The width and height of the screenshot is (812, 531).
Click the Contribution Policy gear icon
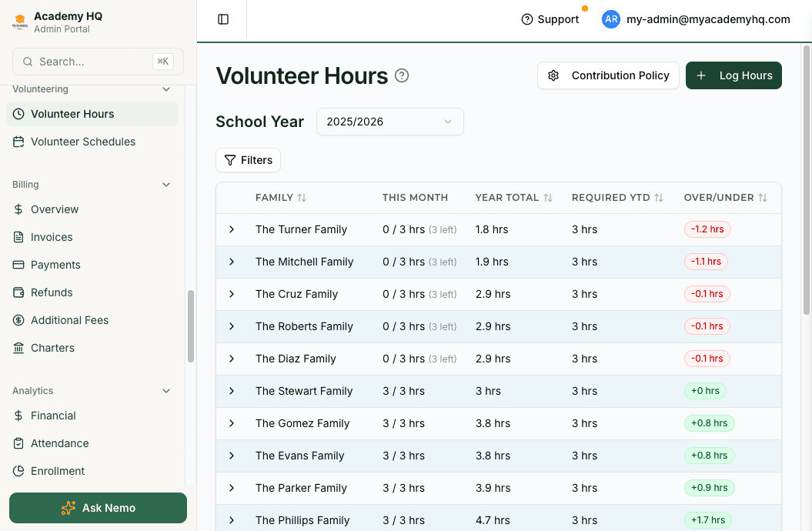click(x=553, y=75)
